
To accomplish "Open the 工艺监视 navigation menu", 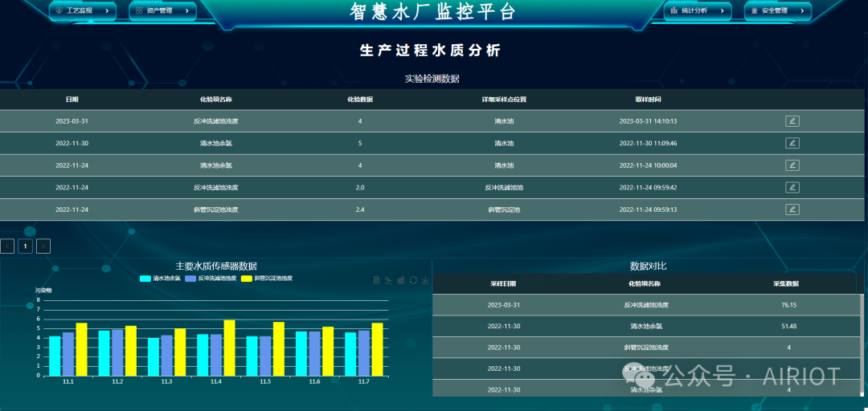I will click(83, 10).
